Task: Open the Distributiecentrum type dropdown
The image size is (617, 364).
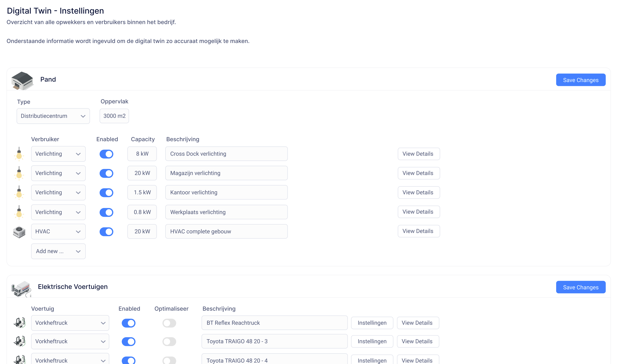Action: [53, 116]
